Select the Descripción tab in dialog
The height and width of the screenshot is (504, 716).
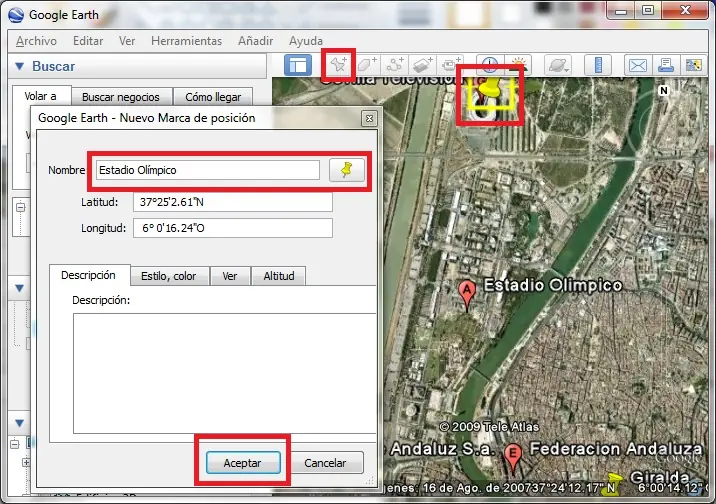(89, 275)
